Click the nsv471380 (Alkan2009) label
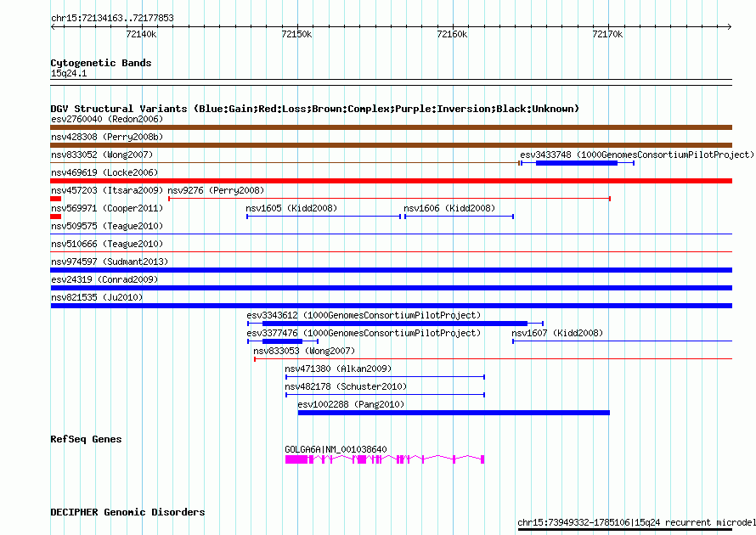The image size is (756, 535). click(338, 369)
